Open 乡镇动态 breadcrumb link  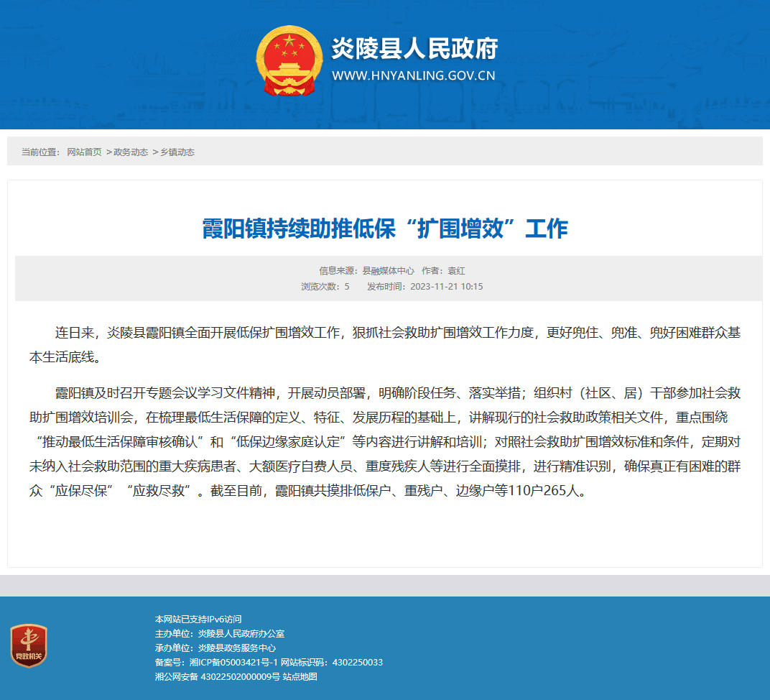[177, 152]
